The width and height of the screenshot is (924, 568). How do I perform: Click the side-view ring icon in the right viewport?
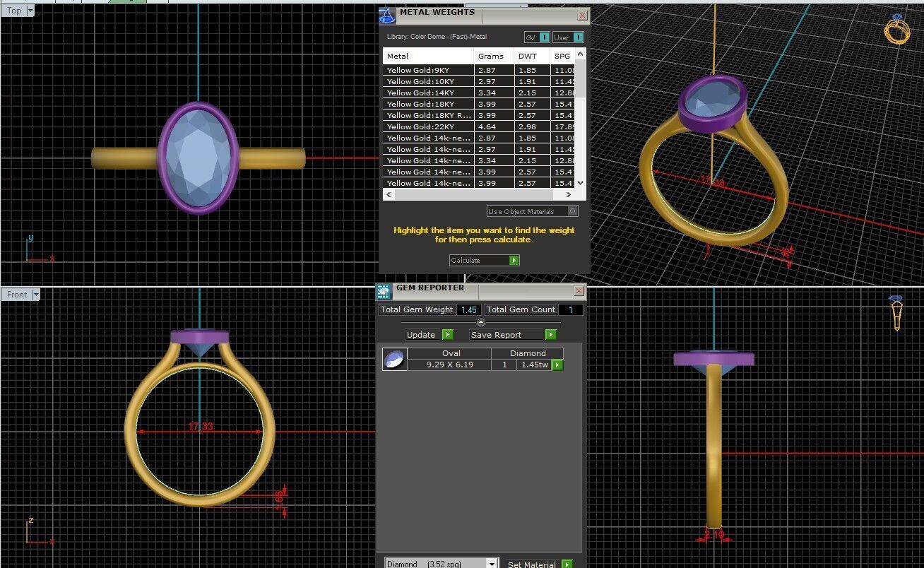click(896, 313)
